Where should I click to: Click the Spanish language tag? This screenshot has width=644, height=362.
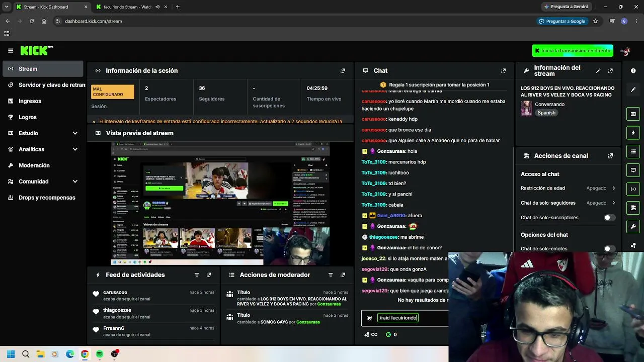click(546, 113)
